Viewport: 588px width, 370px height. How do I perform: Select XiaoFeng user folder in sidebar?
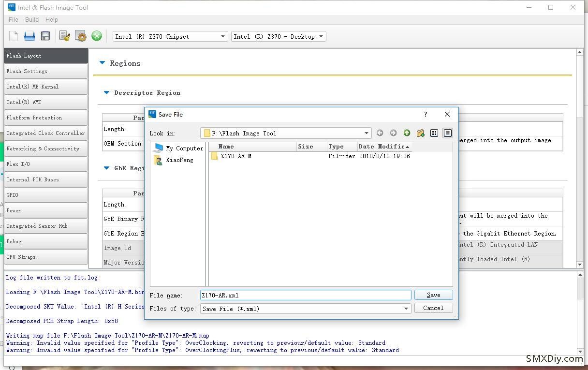click(x=174, y=160)
